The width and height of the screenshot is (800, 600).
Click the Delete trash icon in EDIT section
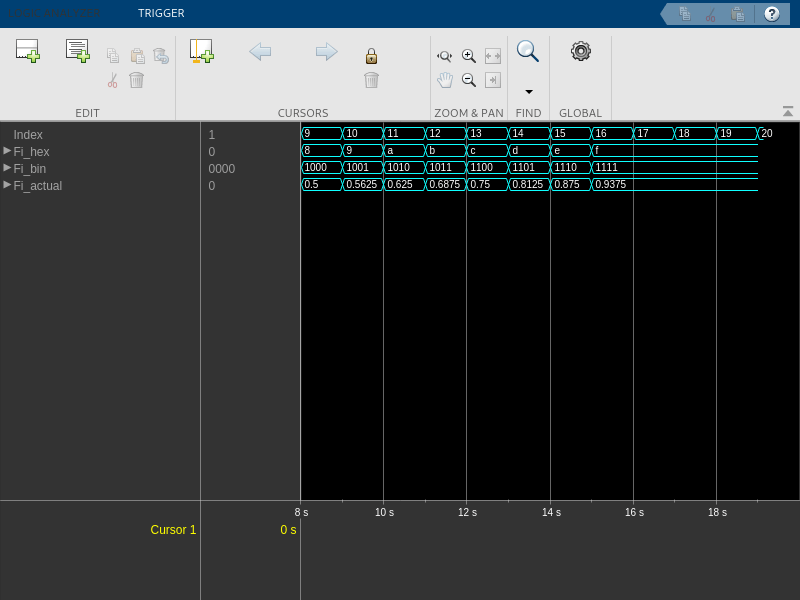coord(137,80)
